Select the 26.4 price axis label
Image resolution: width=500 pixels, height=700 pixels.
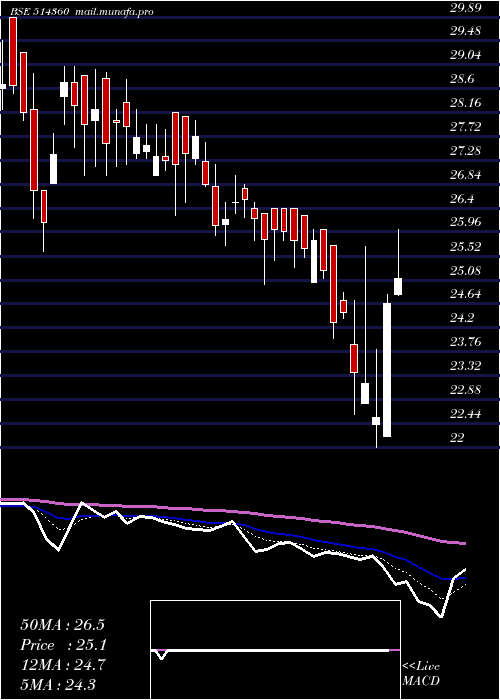[x=462, y=199]
